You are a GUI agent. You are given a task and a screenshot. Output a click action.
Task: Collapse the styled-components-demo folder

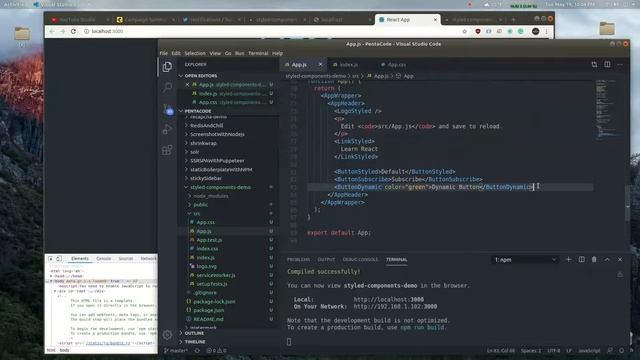pos(220,187)
